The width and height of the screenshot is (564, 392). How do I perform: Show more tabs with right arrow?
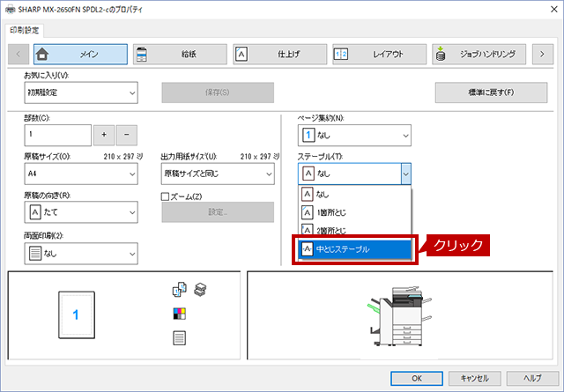point(543,55)
